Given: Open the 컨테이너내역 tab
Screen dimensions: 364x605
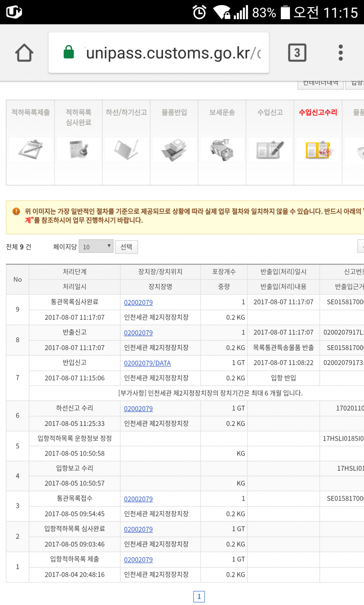Looking at the screenshot, I should tap(320, 83).
